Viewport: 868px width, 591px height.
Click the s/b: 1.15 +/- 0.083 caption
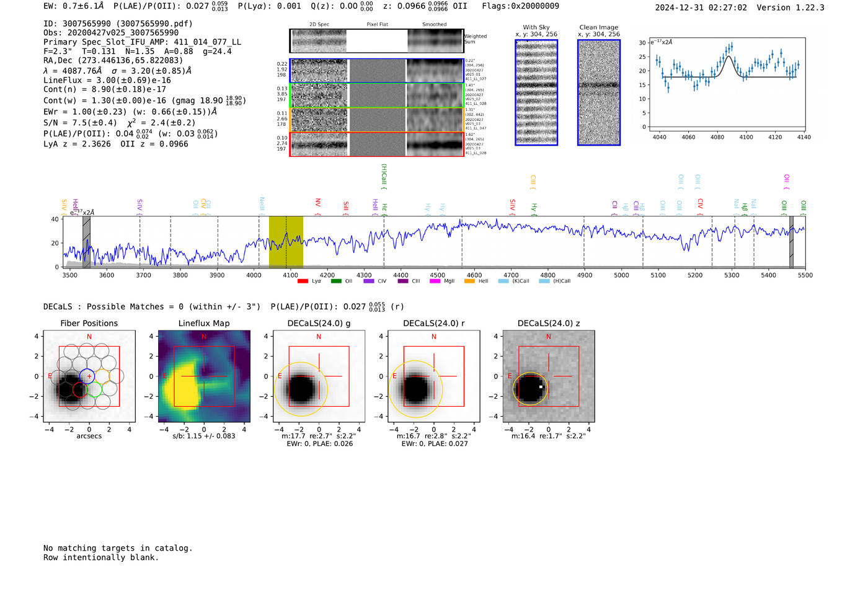[x=204, y=436]
